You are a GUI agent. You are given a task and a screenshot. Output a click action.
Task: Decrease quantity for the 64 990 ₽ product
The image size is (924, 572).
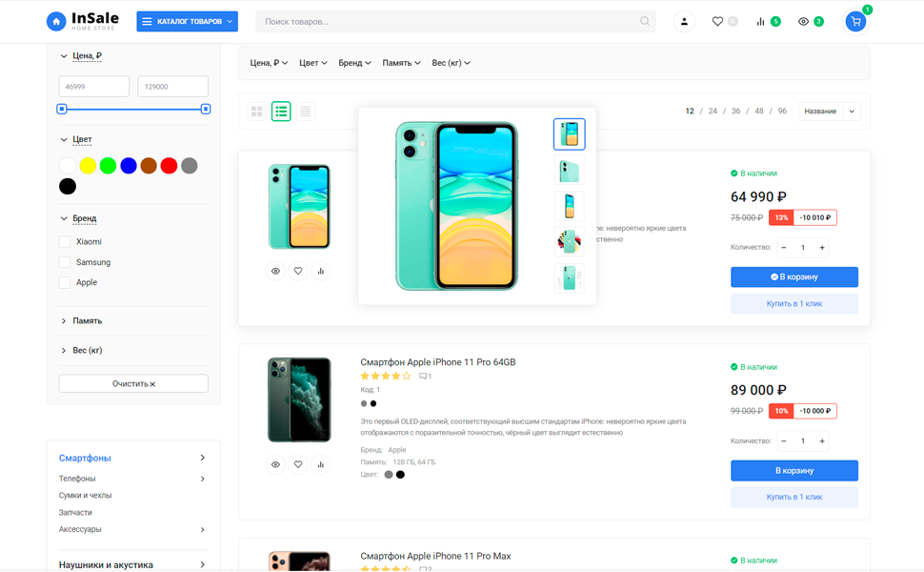pyautogui.click(x=784, y=248)
